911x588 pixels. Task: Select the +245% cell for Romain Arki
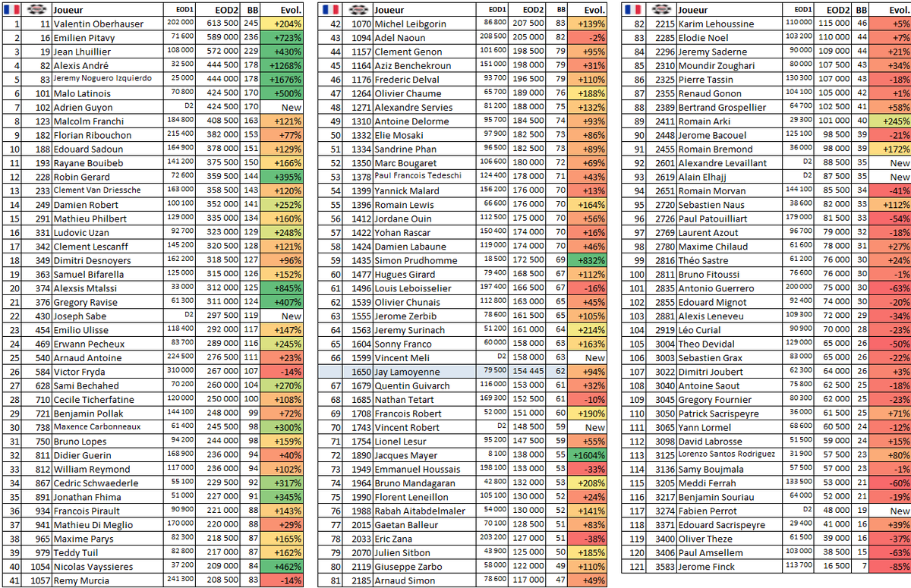tap(890, 121)
